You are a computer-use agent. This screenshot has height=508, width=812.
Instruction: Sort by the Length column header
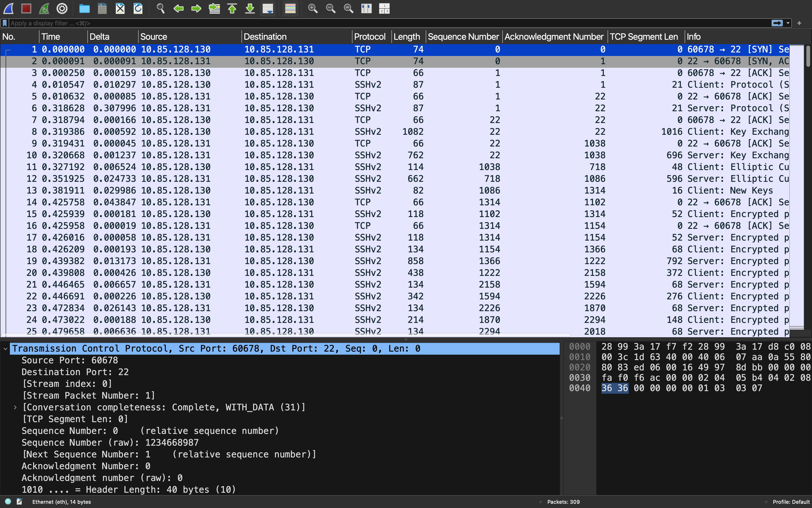pos(408,37)
